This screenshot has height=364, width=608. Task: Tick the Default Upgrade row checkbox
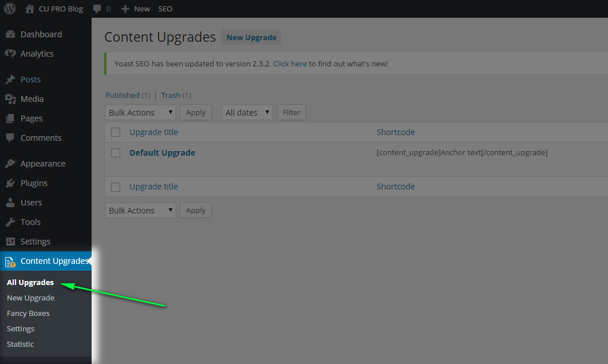coord(116,153)
